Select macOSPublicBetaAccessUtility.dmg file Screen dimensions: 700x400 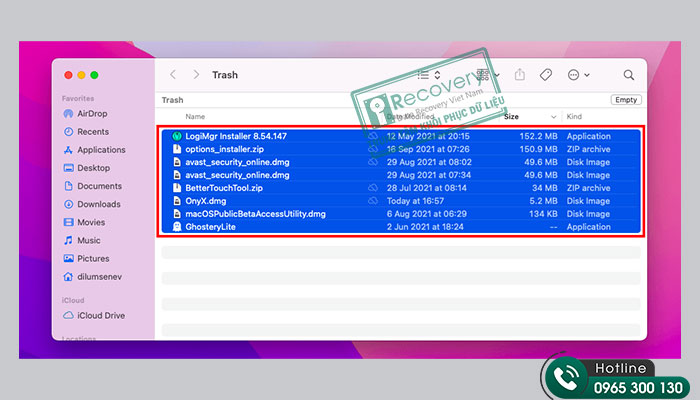pyautogui.click(x=400, y=214)
